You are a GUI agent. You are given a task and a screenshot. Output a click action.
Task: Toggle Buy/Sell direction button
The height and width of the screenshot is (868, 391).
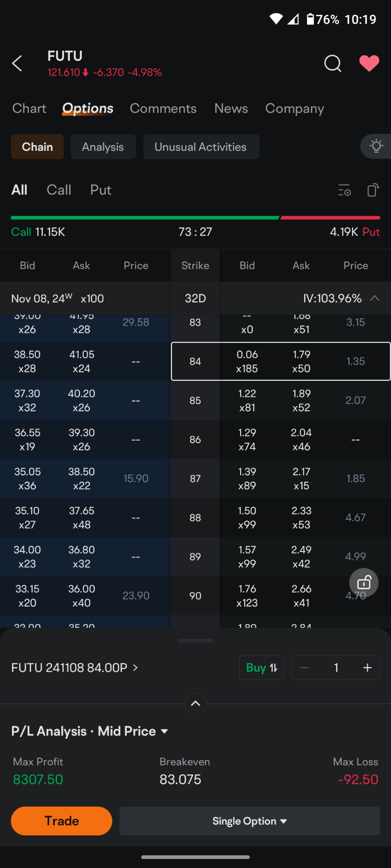click(x=262, y=668)
